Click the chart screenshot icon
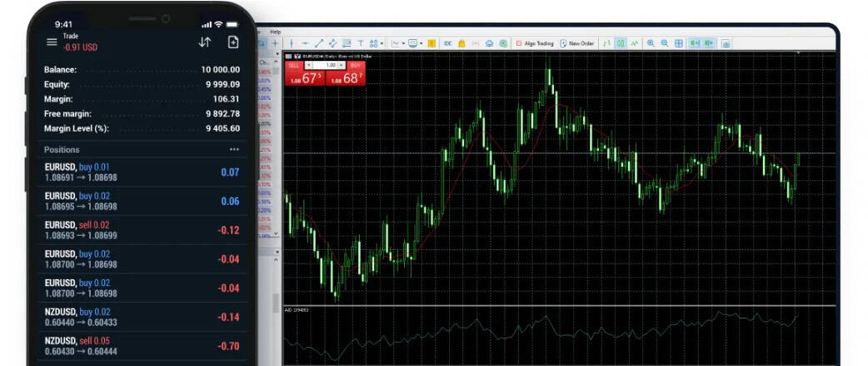Viewport: 868px width, 366px height. click(726, 43)
